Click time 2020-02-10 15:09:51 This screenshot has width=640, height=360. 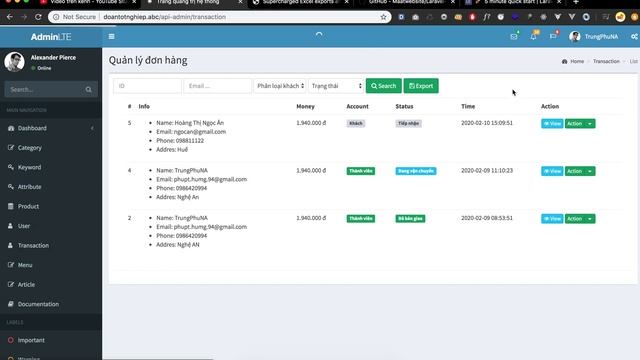click(487, 123)
